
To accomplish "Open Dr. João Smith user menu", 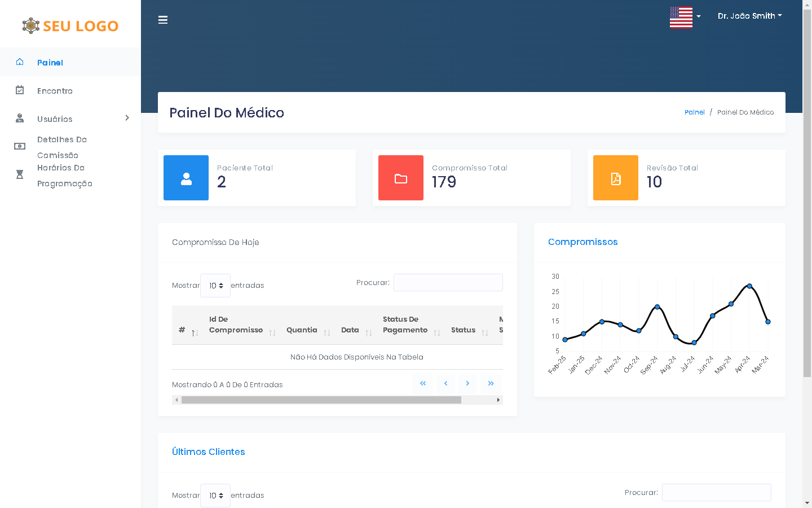I will pos(749,16).
